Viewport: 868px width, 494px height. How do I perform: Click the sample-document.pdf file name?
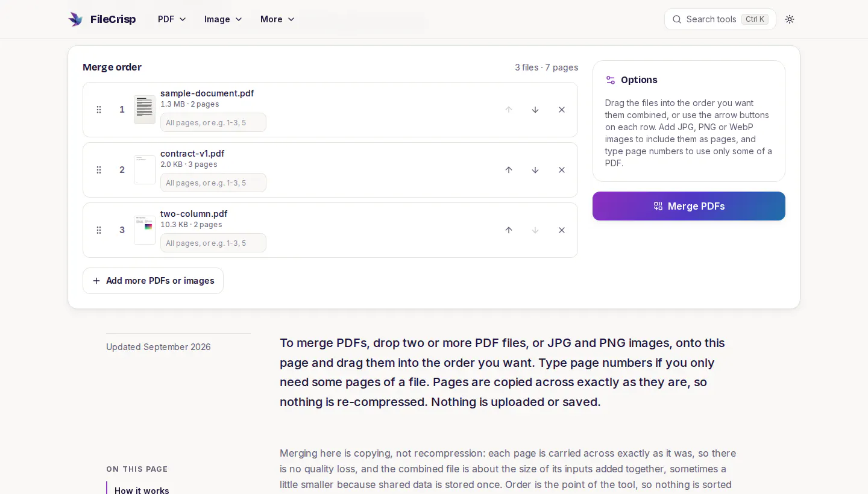tap(207, 93)
